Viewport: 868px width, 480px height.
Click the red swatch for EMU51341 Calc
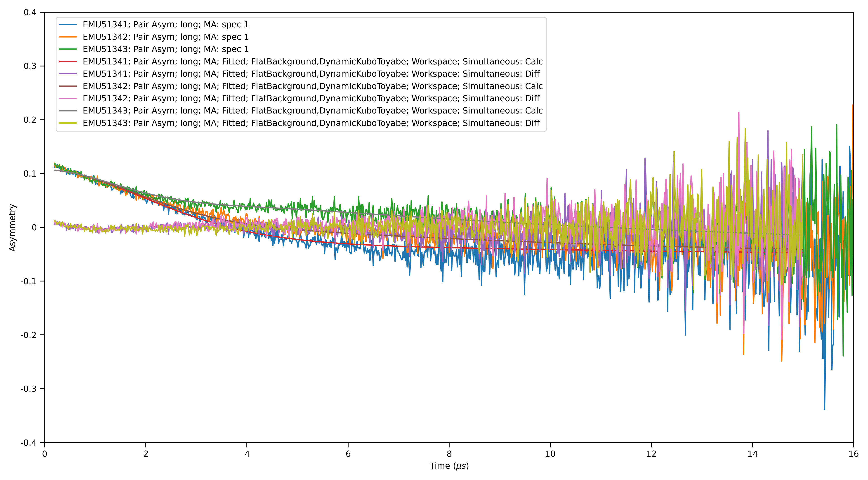click(x=68, y=61)
